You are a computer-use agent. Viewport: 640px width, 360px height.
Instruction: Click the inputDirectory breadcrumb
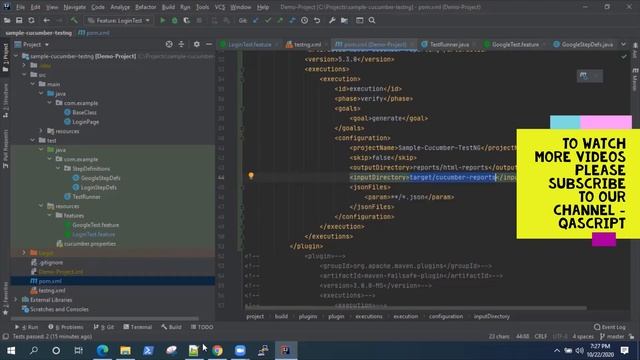pos(492,316)
